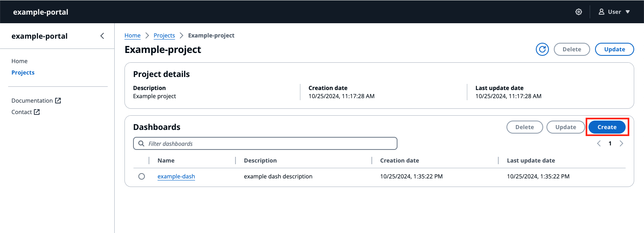Click the search magnifier icon in filter

[x=141, y=144]
